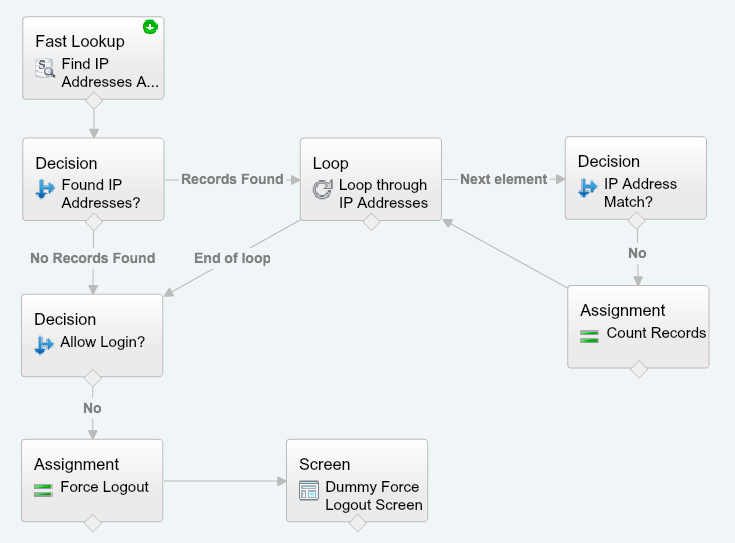Click the Allow Login decision icon

tap(45, 345)
